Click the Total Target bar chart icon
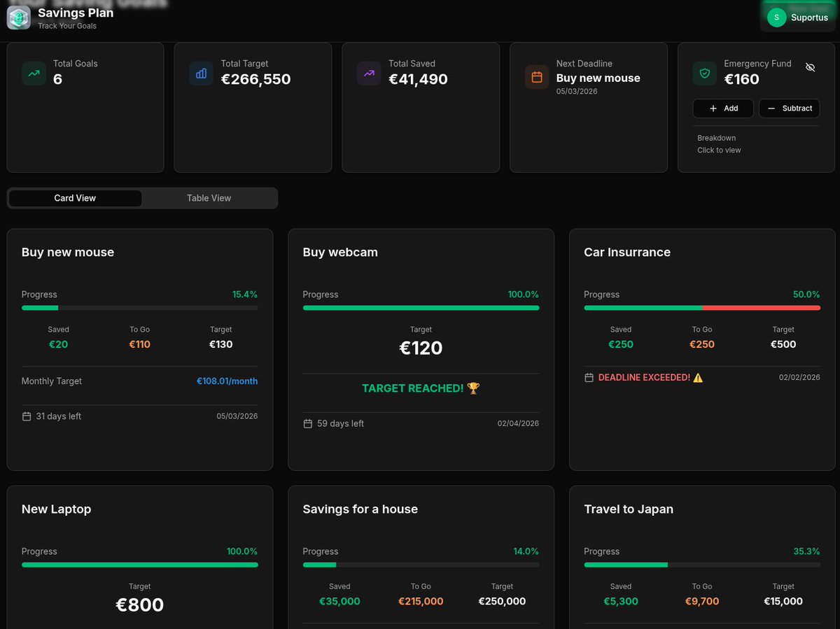 coord(202,73)
